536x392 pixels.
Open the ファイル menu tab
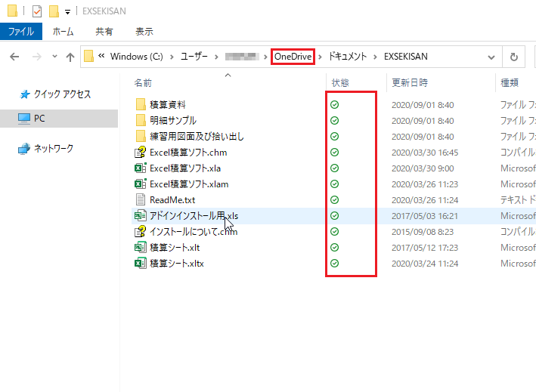tap(21, 32)
